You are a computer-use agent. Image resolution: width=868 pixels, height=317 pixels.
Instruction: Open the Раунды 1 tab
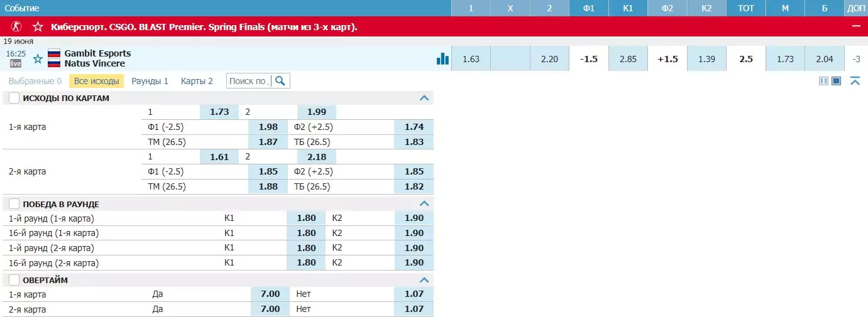(150, 81)
